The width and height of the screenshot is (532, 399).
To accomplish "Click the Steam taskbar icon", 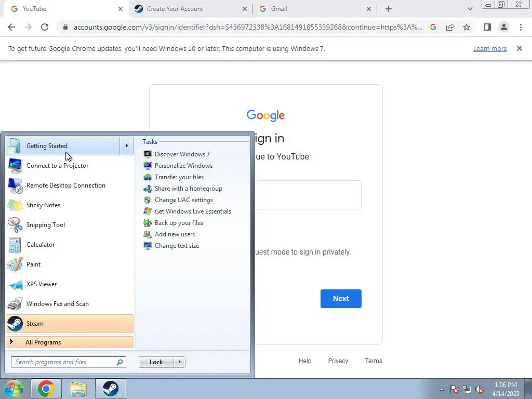I will coord(111,389).
